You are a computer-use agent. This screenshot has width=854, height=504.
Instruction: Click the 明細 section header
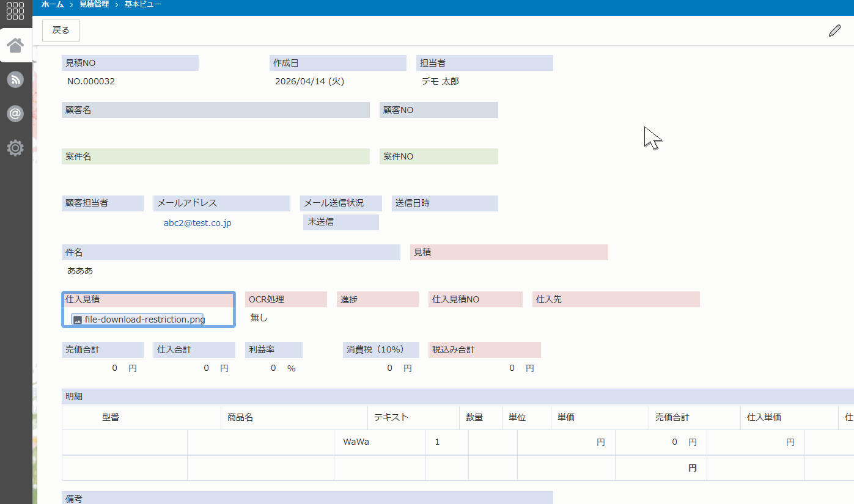[458, 396]
